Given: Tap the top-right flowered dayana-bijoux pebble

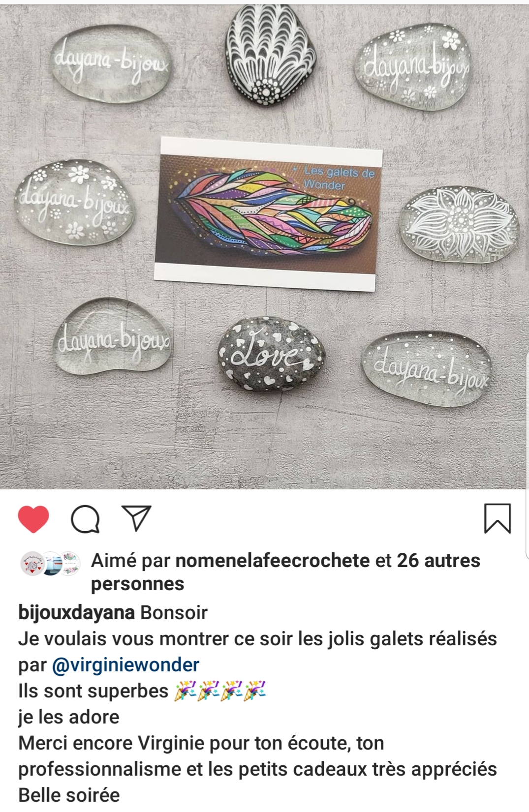Looking at the screenshot, I should click(413, 66).
